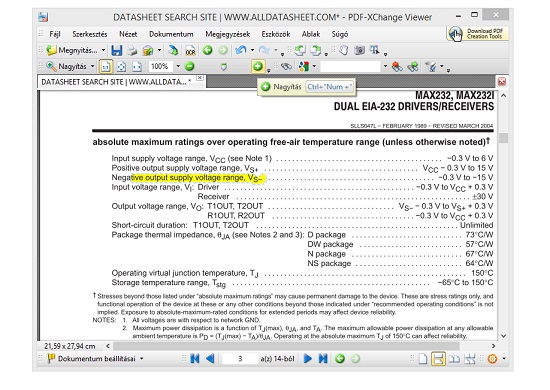Click the blue undo arrow
The image size is (550, 390).
tap(241, 51)
